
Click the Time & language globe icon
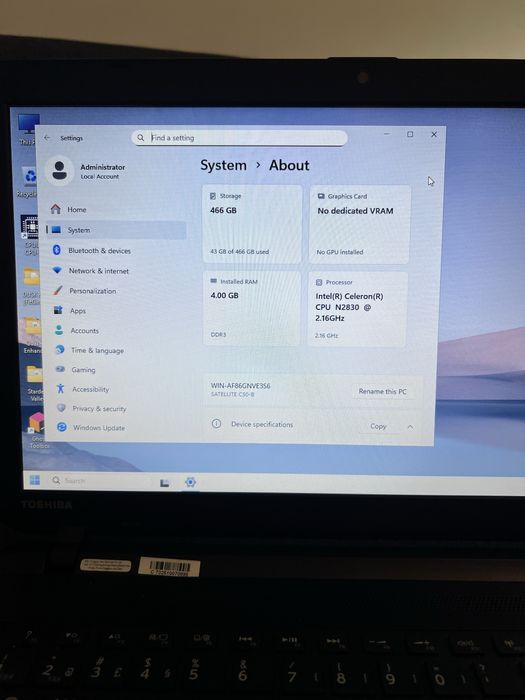pos(60,350)
